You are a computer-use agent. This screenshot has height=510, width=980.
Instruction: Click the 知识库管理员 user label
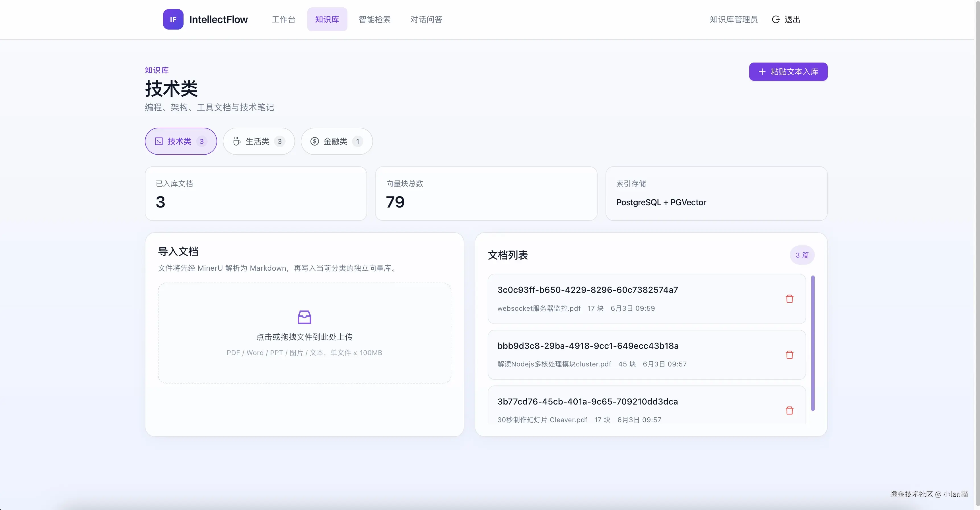pyautogui.click(x=734, y=19)
